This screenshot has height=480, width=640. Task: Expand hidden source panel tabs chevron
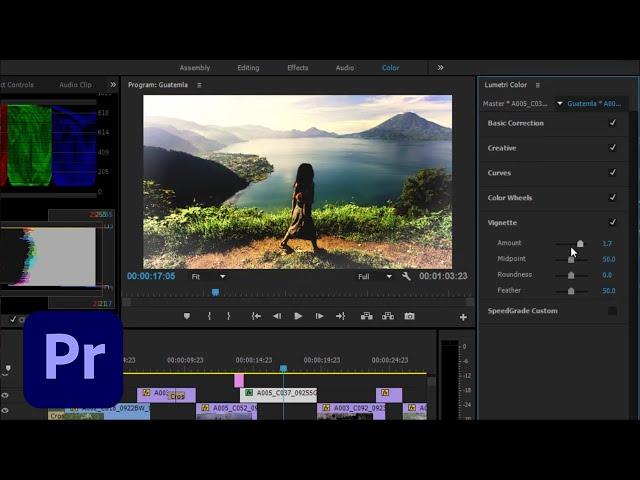coord(113,84)
